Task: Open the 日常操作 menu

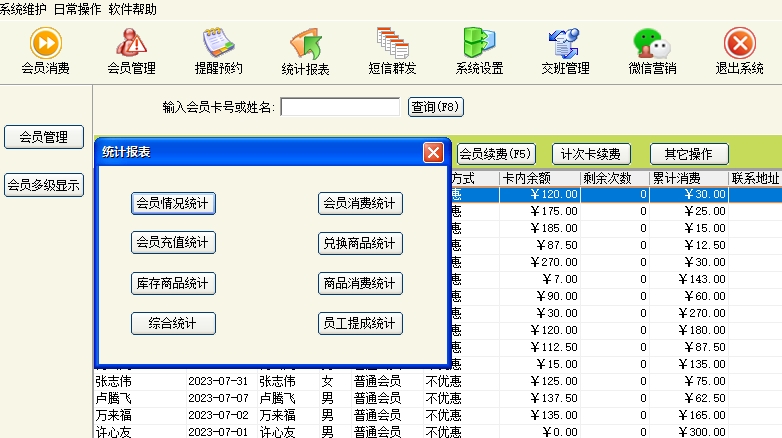Action: click(x=77, y=8)
